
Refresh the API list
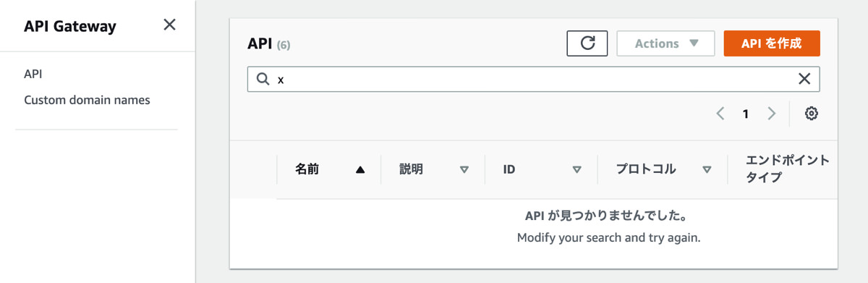click(587, 43)
